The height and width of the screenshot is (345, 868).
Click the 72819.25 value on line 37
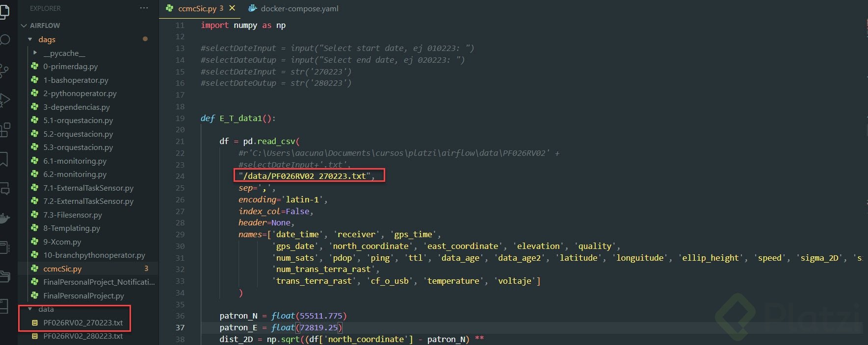319,327
